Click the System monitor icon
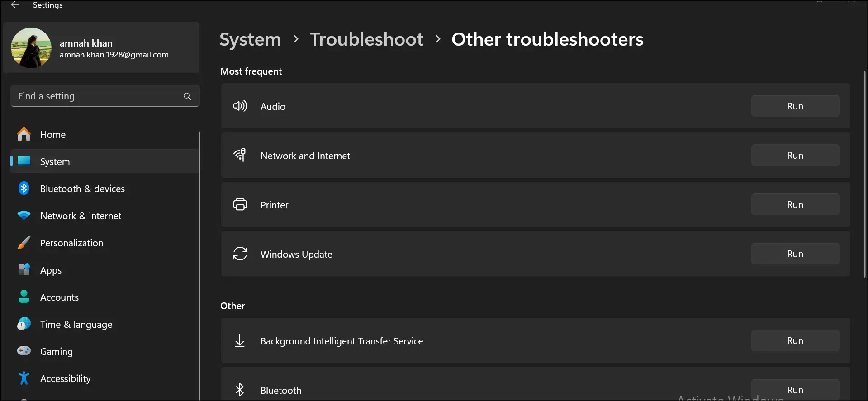868x401 pixels. pos(24,161)
